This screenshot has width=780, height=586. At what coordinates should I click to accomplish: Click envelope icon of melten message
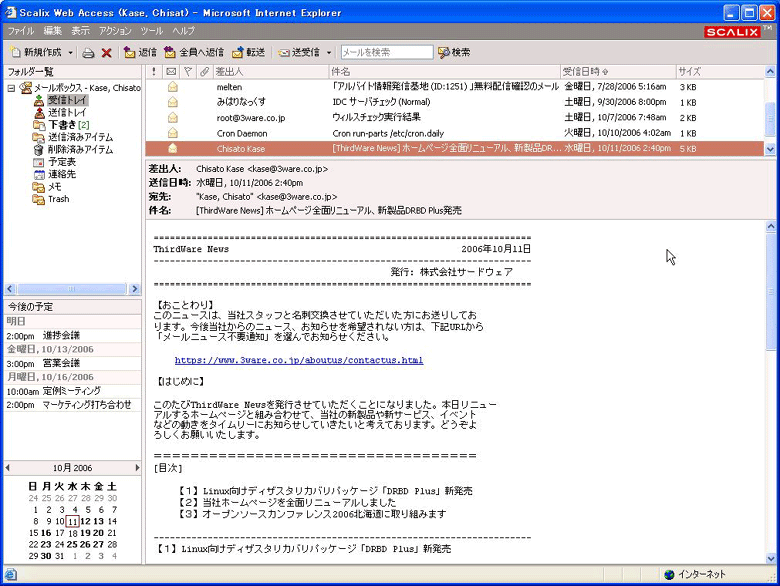173,87
